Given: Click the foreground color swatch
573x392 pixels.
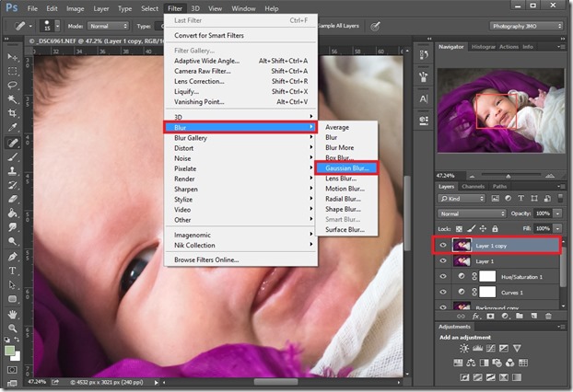Looking at the screenshot, I should (9, 351).
